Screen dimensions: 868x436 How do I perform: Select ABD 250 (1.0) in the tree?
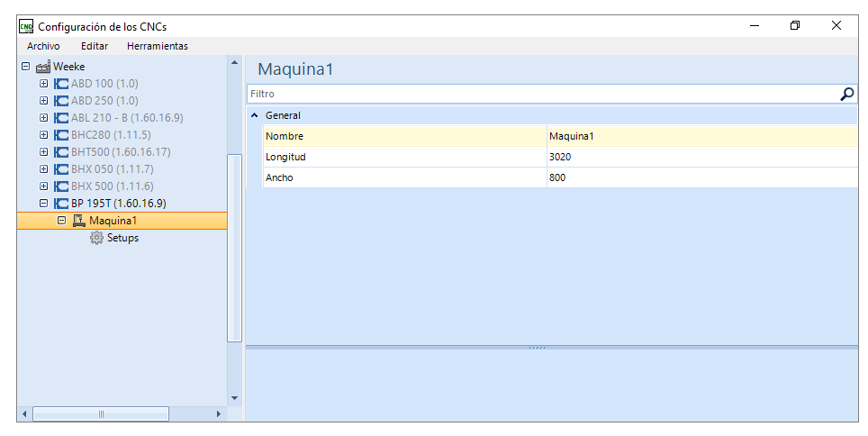[x=104, y=101]
